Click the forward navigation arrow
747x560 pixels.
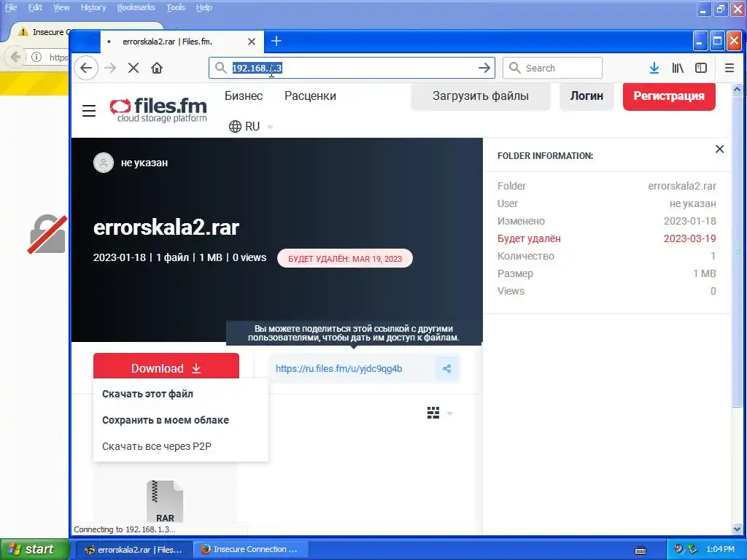(x=110, y=68)
